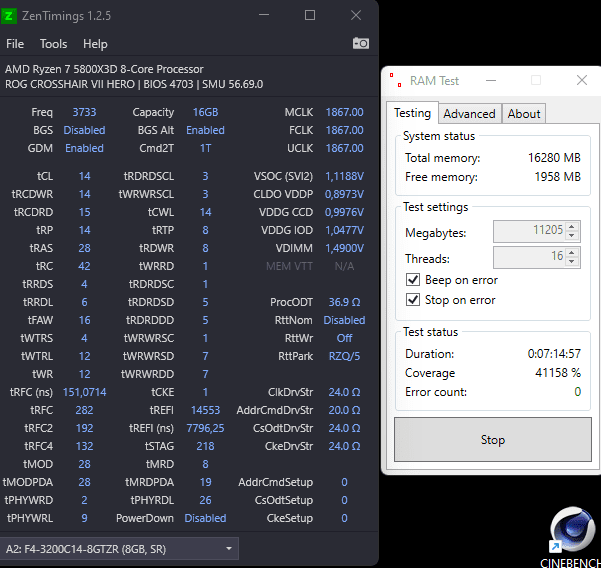Increase the Megabytes value with up arrow
601x568 pixels.
(571, 227)
